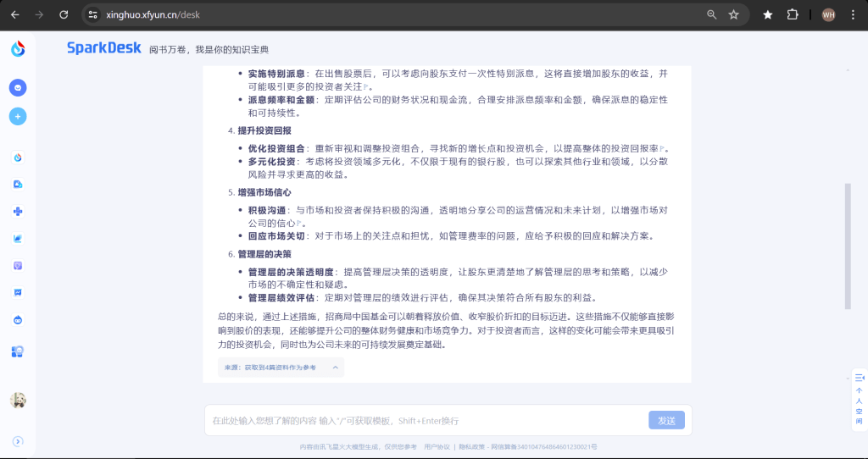868x459 pixels.
Task: Start a new chat with the plus icon
Action: 18,116
